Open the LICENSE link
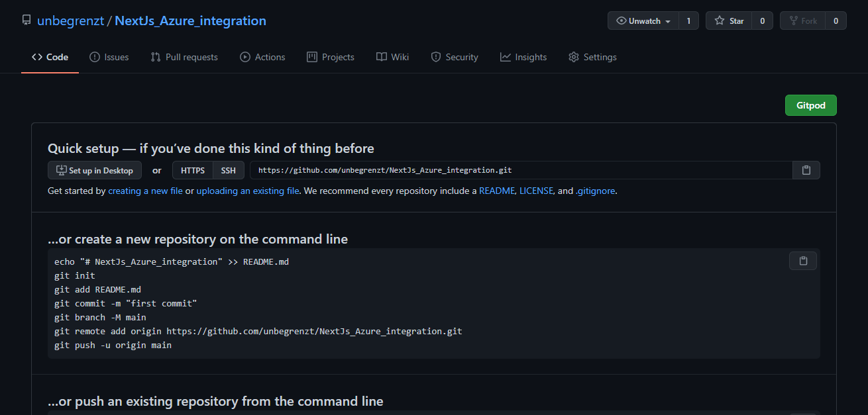Image resolution: width=868 pixels, height=415 pixels. (536, 191)
